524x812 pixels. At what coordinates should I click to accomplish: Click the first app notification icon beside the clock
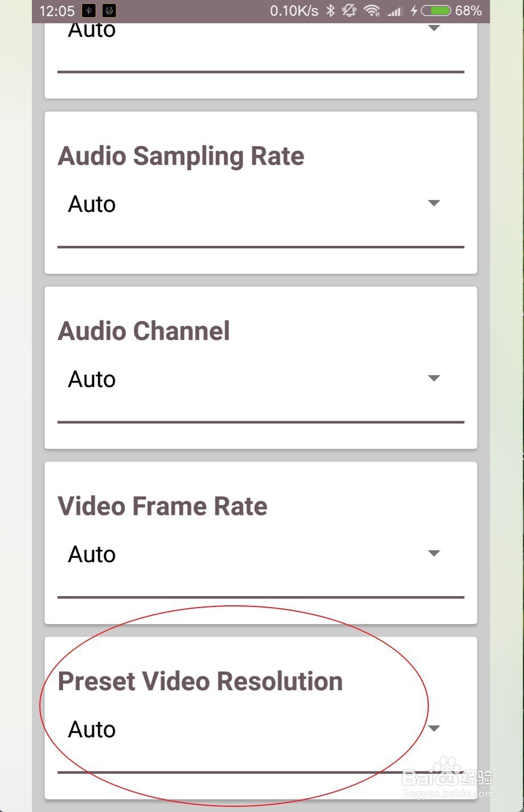click(x=89, y=11)
